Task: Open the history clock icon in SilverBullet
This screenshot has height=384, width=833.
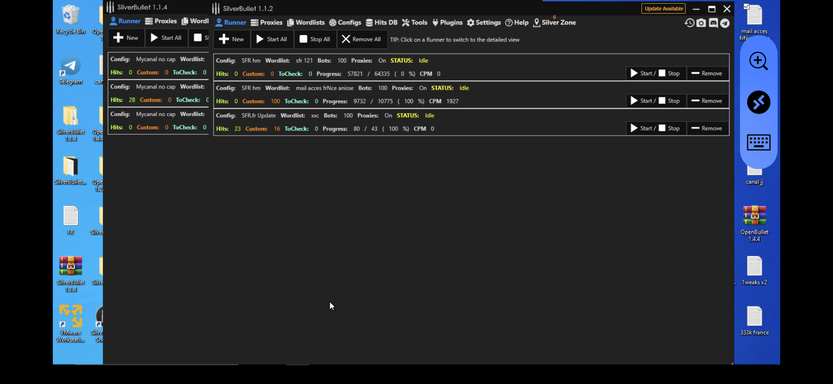Action: [690, 23]
